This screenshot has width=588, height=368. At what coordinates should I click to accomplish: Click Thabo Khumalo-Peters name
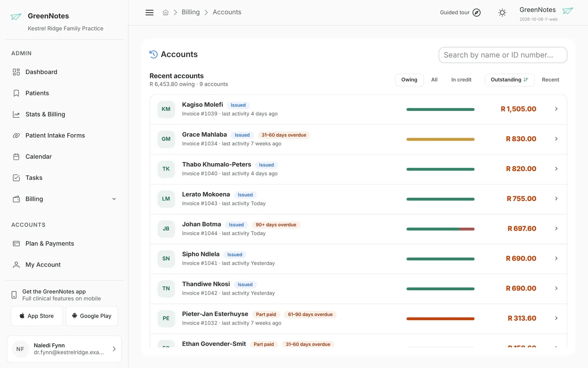pyautogui.click(x=217, y=164)
